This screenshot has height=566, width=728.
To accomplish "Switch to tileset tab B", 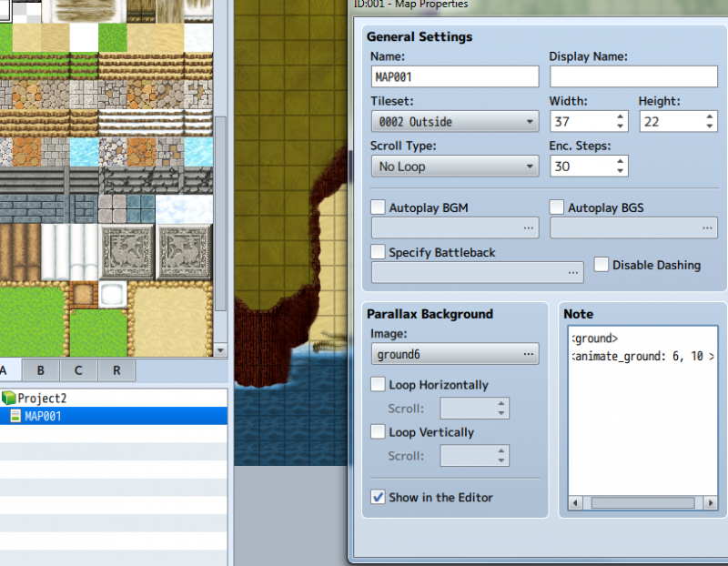I will pyautogui.click(x=41, y=370).
